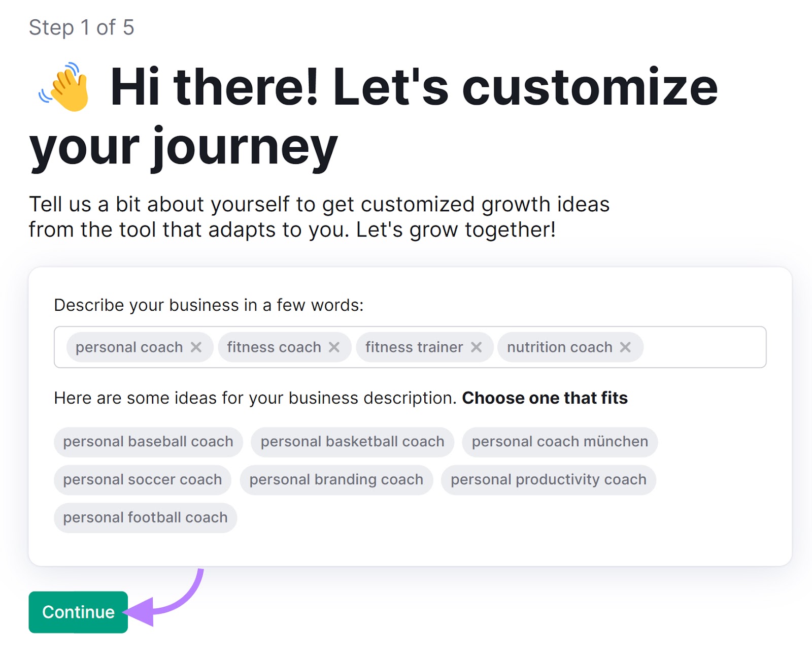812x656 pixels.
Task: Choose the "personal football coach" suggestion
Action: pos(145,517)
